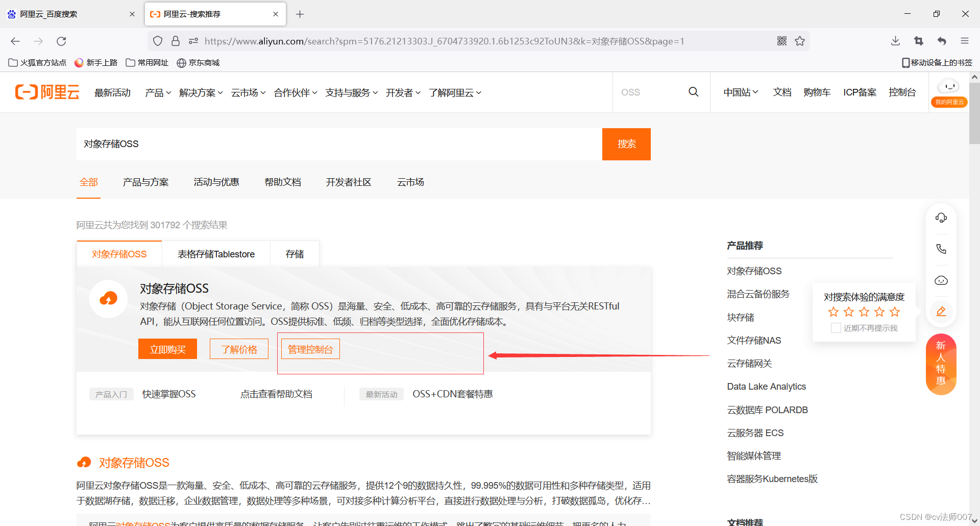Viewport: 980px width, 526px height.
Task: Reload the page with refresh icon
Action: (x=61, y=41)
